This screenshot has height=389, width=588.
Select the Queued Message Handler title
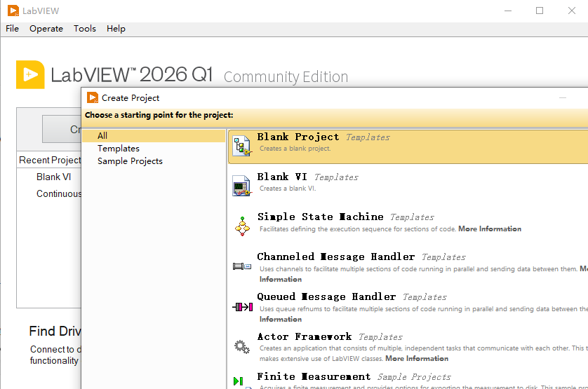(326, 296)
